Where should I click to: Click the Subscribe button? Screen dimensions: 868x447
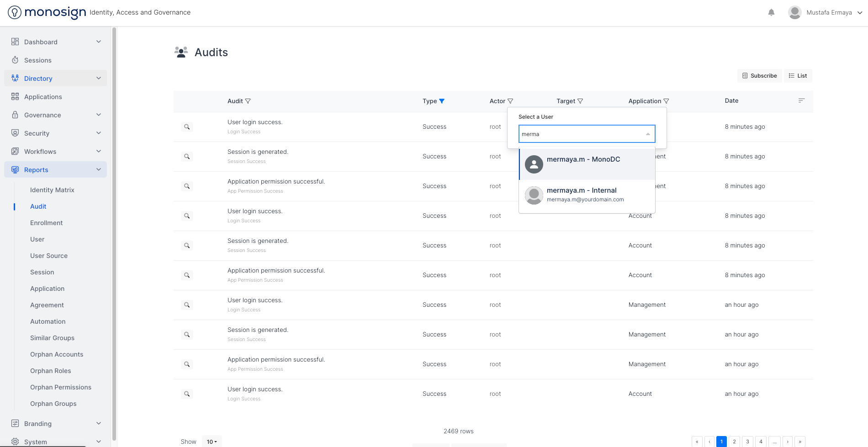[x=759, y=76]
